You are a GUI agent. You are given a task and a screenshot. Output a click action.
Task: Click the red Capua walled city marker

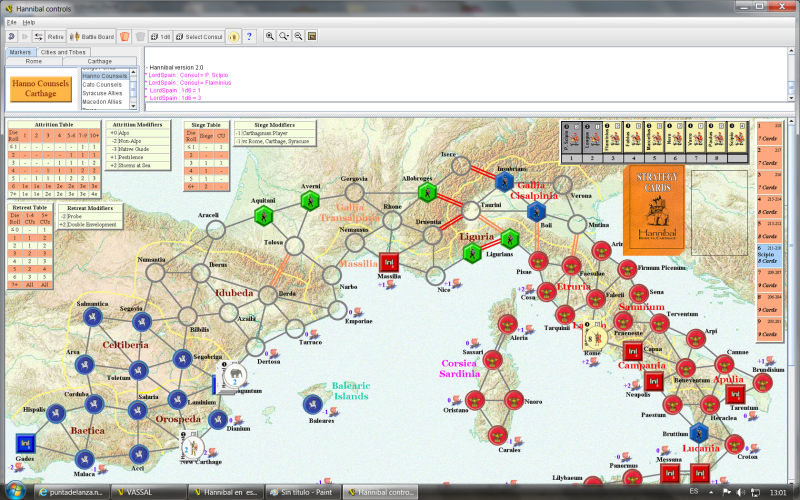tap(633, 351)
